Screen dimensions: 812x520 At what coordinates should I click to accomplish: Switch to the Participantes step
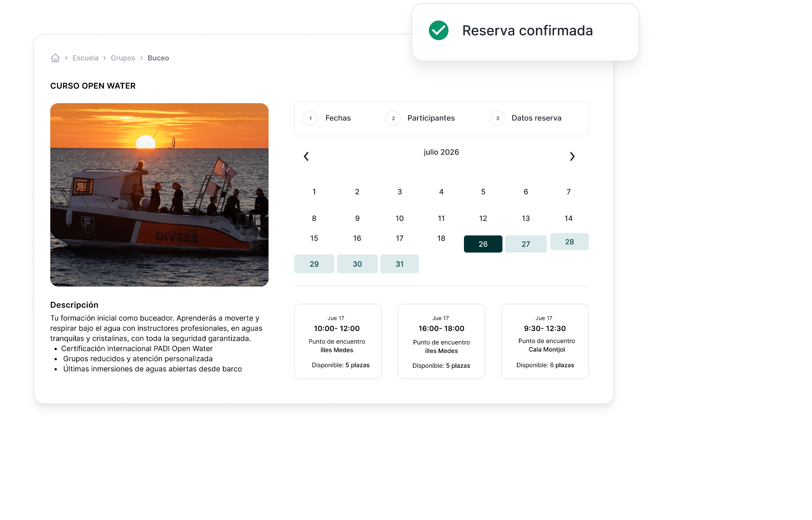pos(420,118)
